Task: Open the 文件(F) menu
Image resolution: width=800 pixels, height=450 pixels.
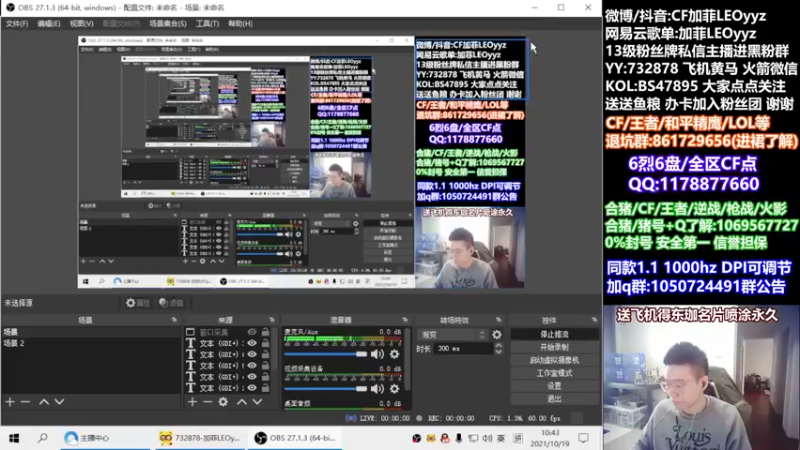Action: (x=17, y=23)
